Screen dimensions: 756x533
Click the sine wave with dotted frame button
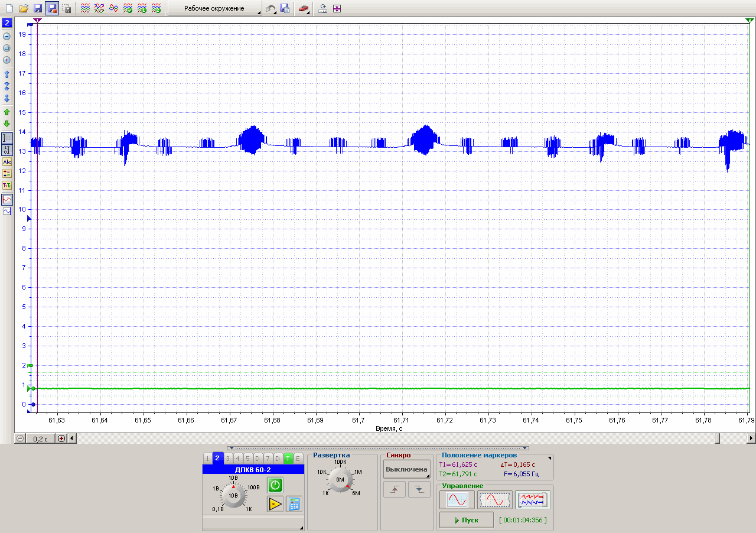click(495, 500)
